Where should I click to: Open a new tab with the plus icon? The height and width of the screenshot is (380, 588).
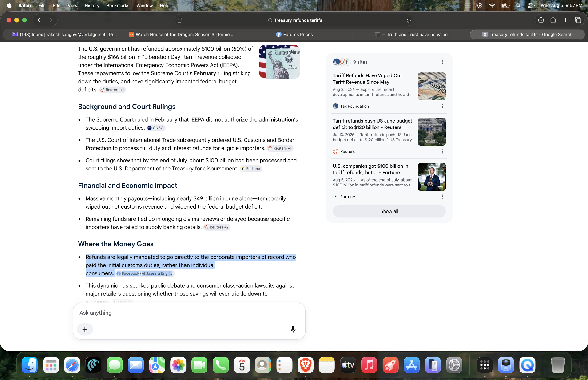pos(566,20)
